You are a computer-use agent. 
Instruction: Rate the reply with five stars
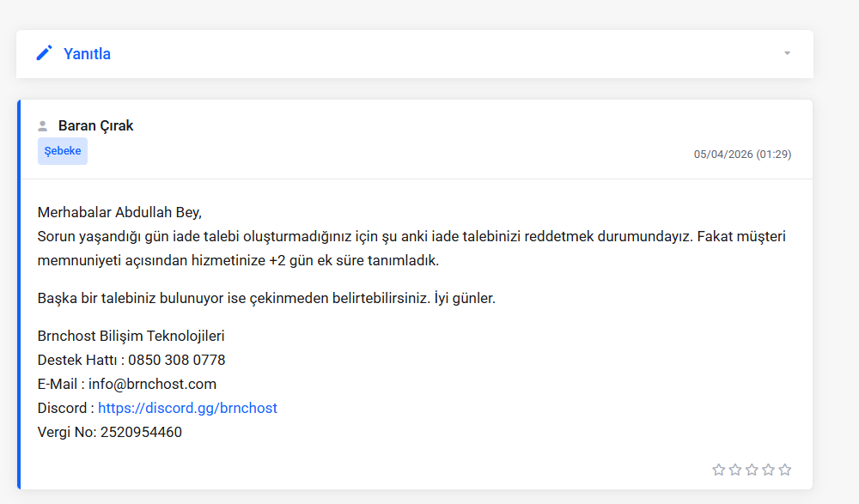784,470
